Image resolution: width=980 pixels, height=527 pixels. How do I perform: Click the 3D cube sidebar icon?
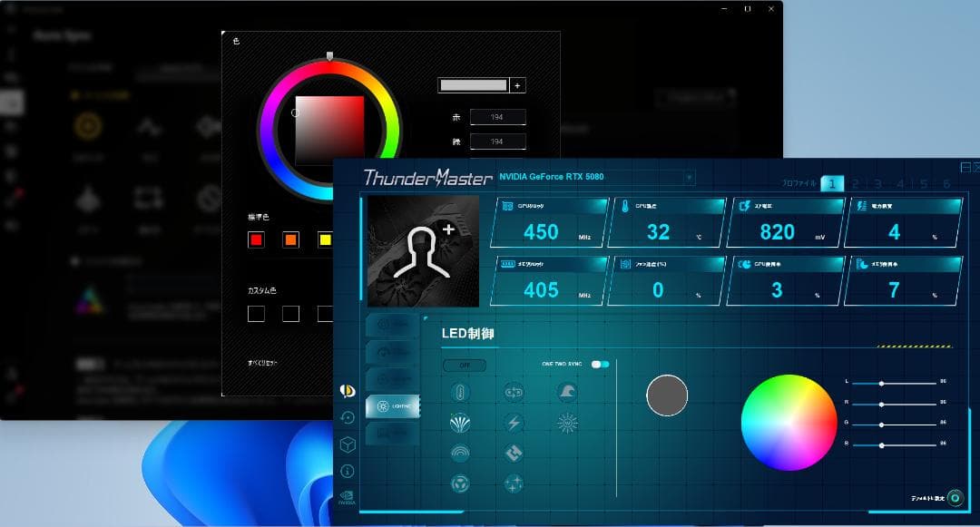click(348, 444)
